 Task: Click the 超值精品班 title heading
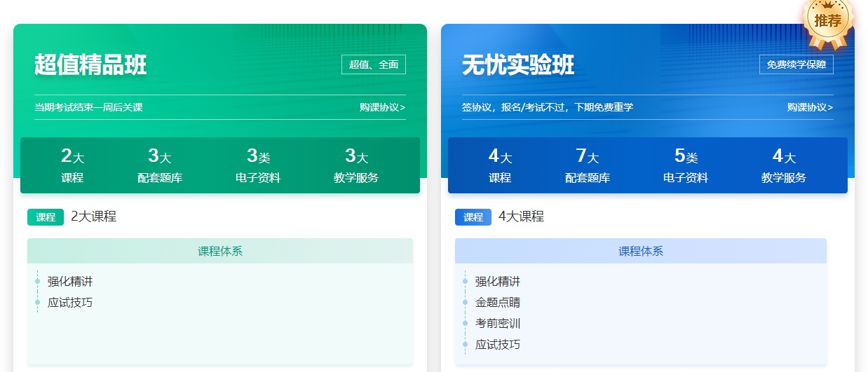coord(91,64)
